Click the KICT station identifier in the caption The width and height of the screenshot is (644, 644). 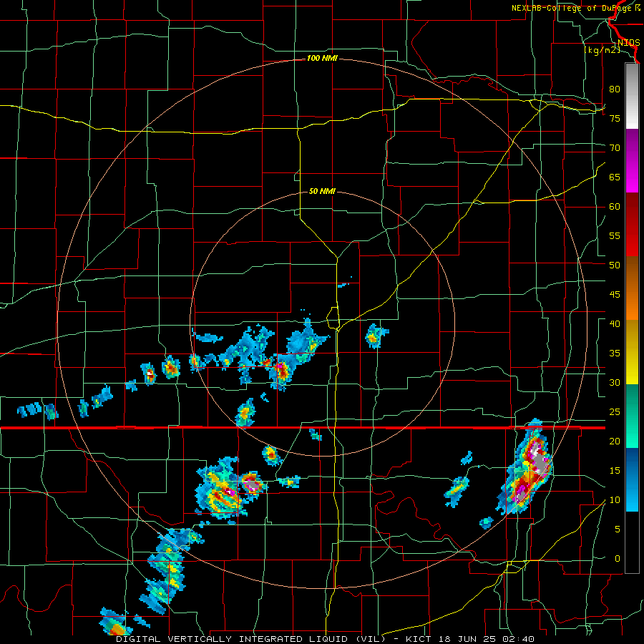coord(418,639)
